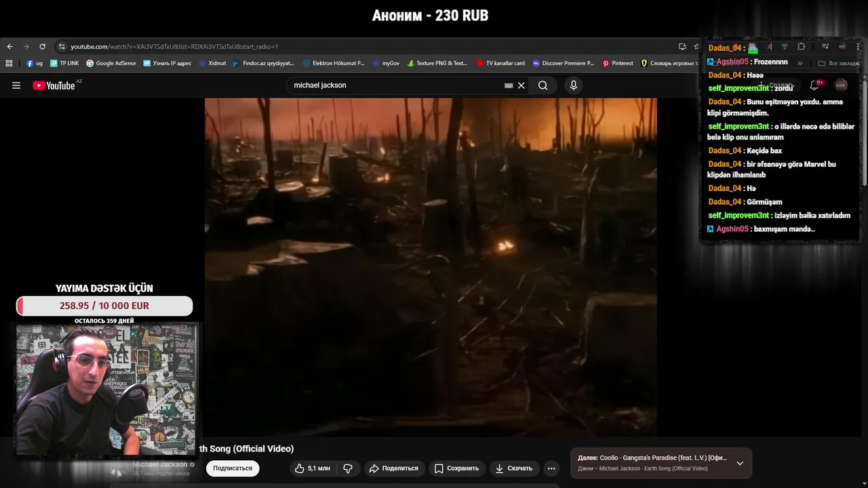Image resolution: width=868 pixels, height=488 pixels.
Task: Click the browser forward arrow
Action: pyautogui.click(x=26, y=47)
